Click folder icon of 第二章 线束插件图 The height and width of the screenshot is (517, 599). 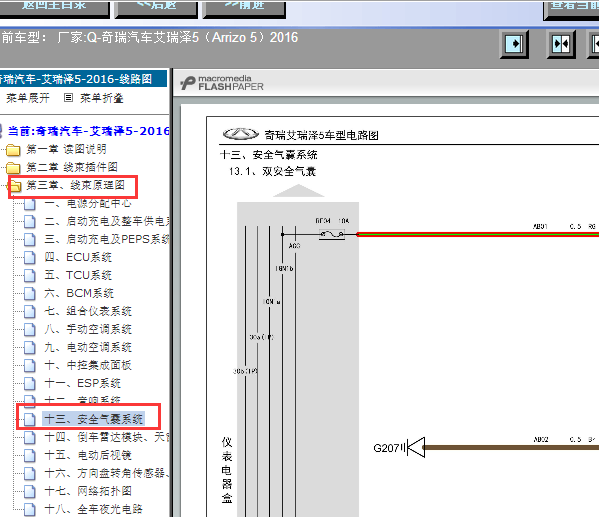pos(13,168)
